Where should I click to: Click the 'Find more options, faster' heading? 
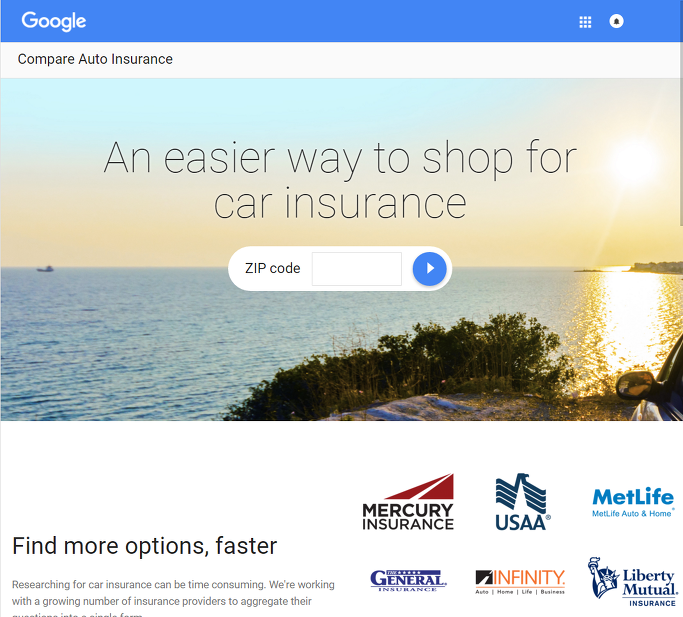pos(144,546)
